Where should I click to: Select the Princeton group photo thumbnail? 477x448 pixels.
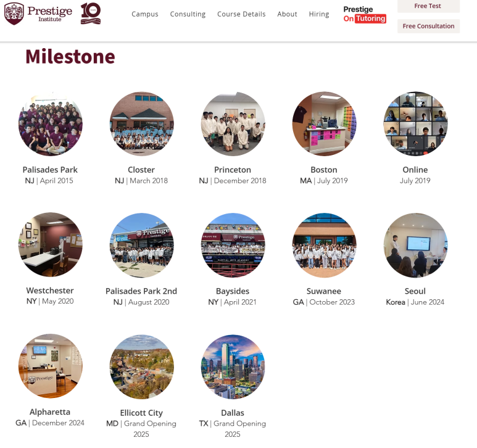pyautogui.click(x=233, y=124)
